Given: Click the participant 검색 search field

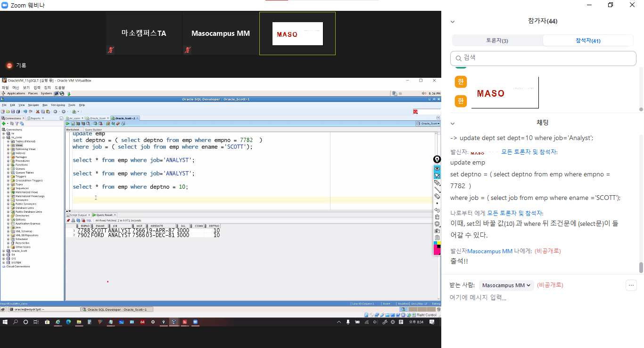Looking at the screenshot, I should tap(543, 58).
